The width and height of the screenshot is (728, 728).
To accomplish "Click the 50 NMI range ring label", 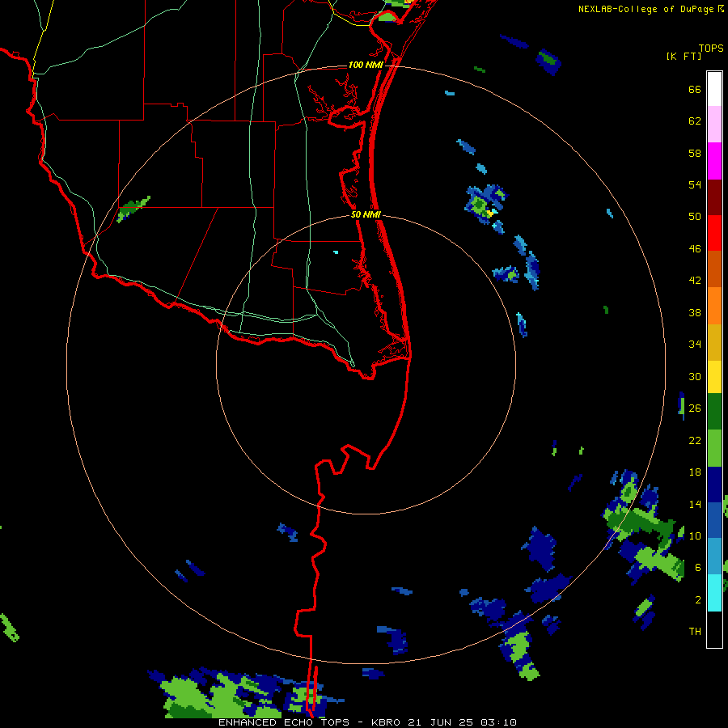I will tap(366, 214).
